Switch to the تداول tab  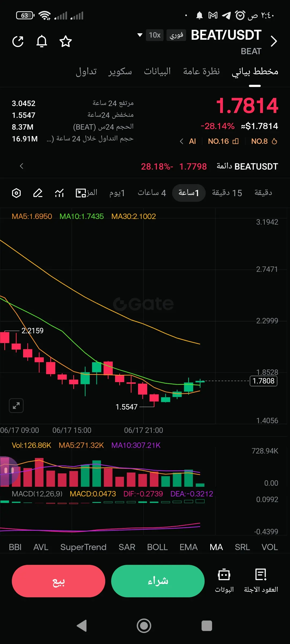click(86, 71)
